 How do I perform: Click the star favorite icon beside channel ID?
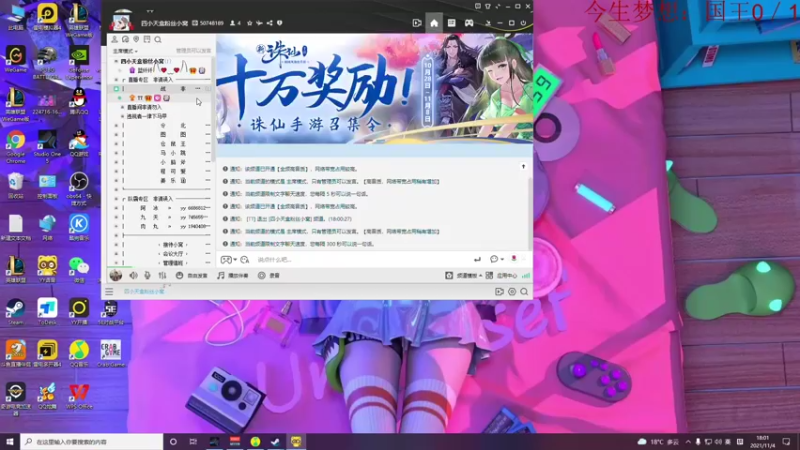pyautogui.click(x=249, y=23)
